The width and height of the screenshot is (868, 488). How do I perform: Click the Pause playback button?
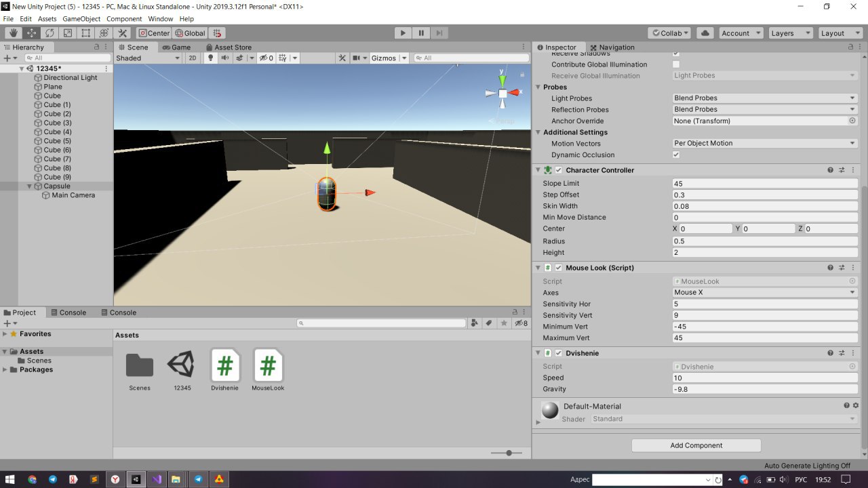point(421,33)
